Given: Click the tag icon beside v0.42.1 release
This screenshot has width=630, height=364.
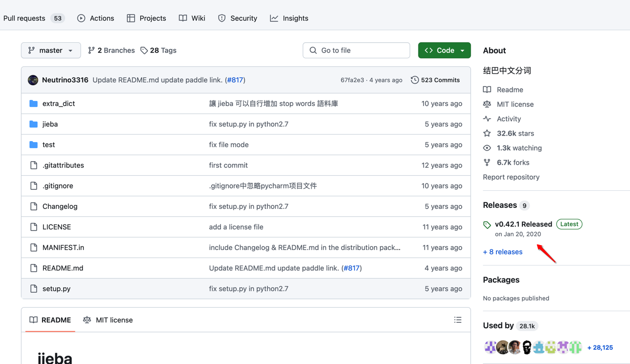Looking at the screenshot, I should pos(487,225).
